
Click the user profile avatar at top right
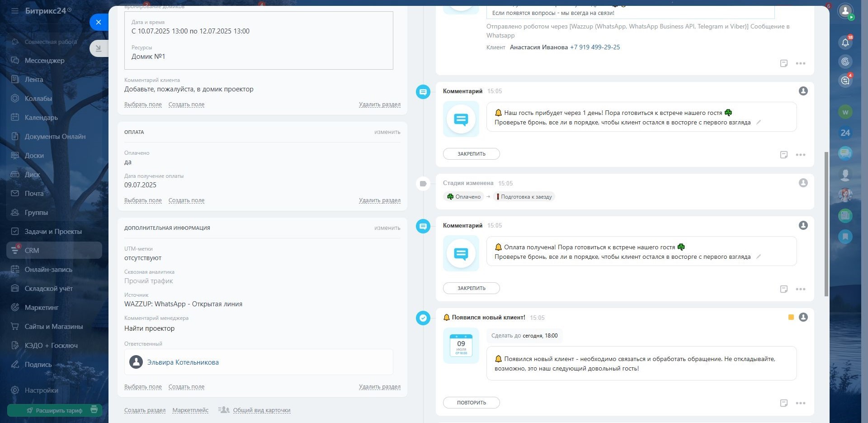point(844,11)
